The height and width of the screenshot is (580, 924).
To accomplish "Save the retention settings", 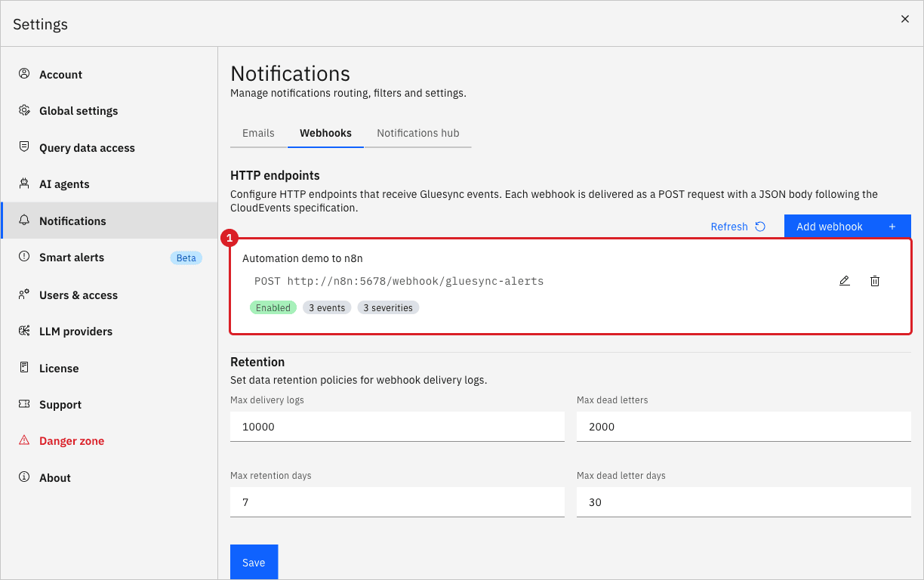I will point(254,562).
